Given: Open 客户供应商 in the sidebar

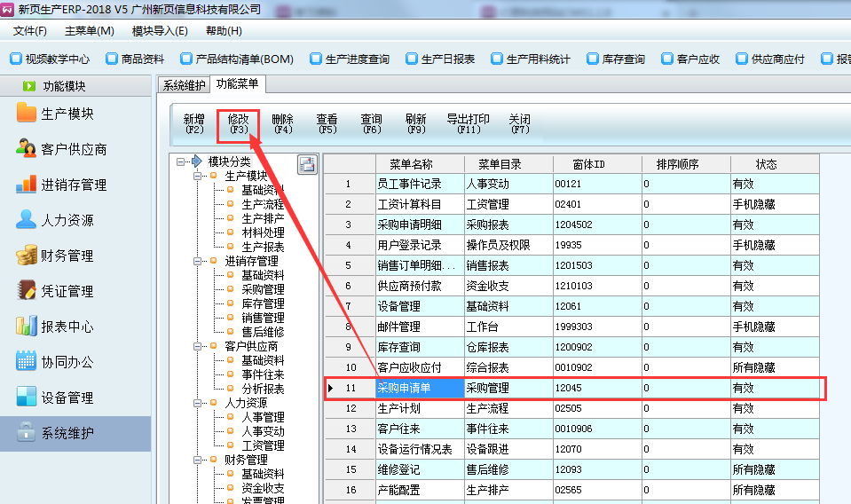Looking at the screenshot, I should click(73, 150).
